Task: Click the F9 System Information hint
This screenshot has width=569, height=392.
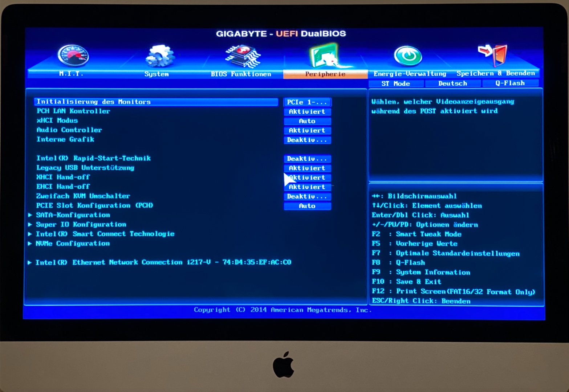Action: tap(421, 272)
